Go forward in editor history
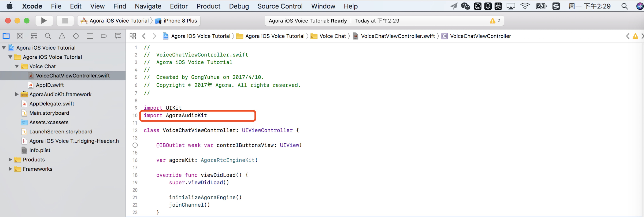 click(x=155, y=36)
